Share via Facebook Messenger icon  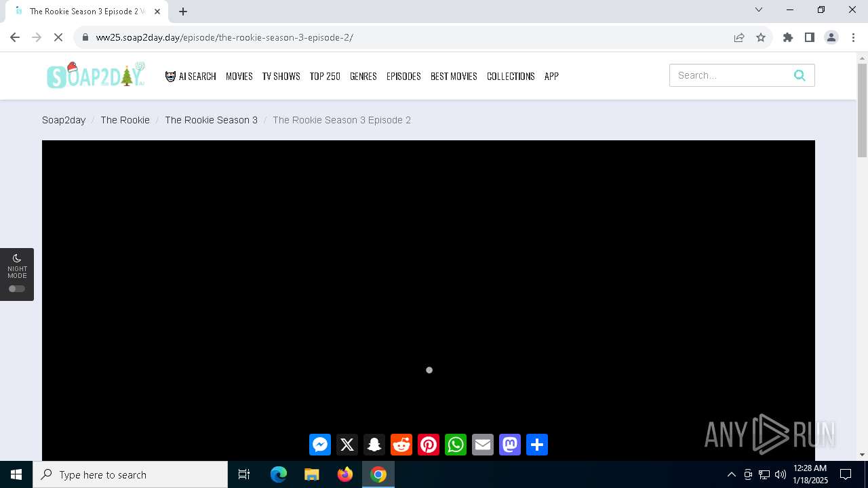click(320, 445)
